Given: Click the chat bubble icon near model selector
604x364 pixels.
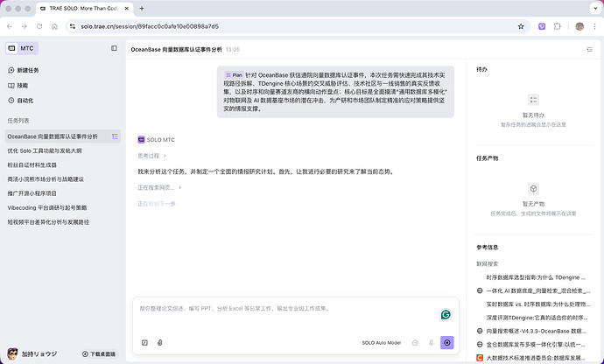Looking at the screenshot, I should [415, 342].
